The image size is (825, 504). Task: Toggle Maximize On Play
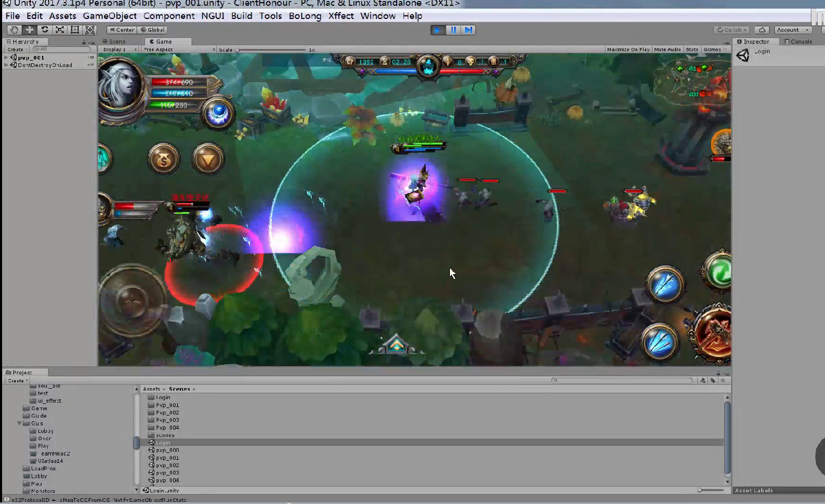click(x=628, y=50)
